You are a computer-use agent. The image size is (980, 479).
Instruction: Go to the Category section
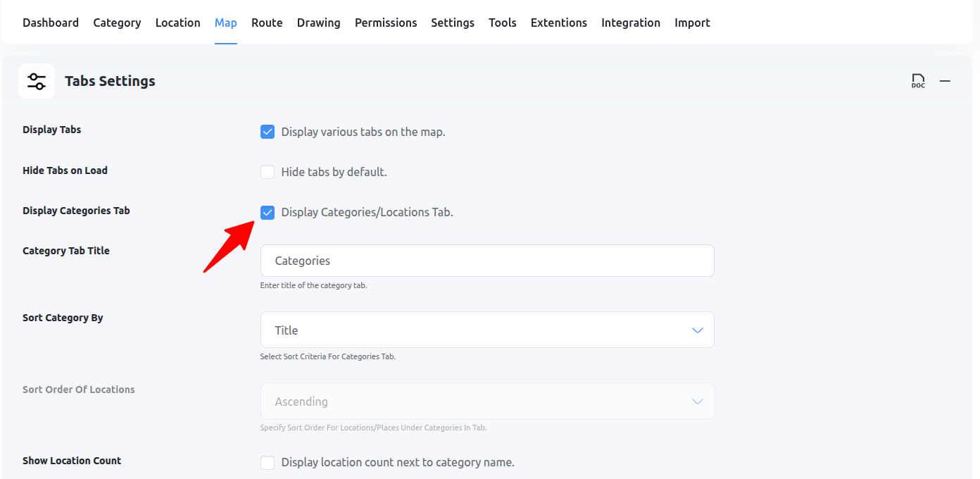click(117, 22)
